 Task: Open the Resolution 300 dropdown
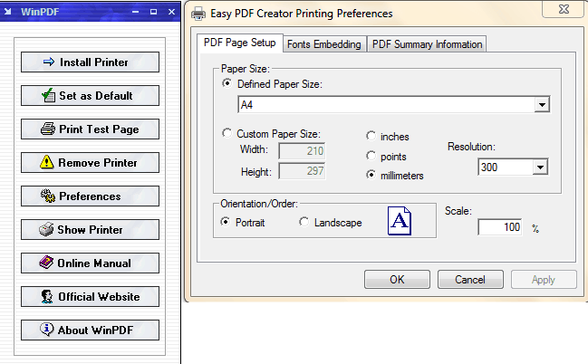point(540,167)
